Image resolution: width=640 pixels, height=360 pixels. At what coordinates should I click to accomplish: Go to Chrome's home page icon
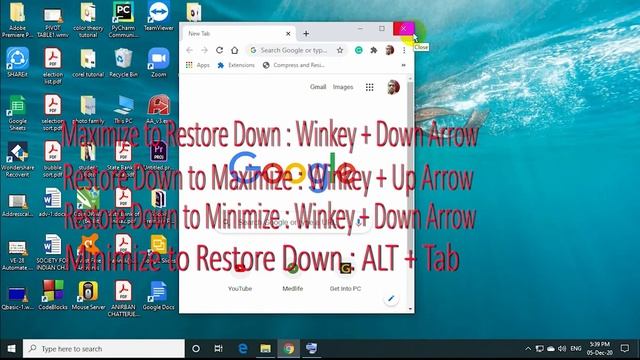coord(234,50)
